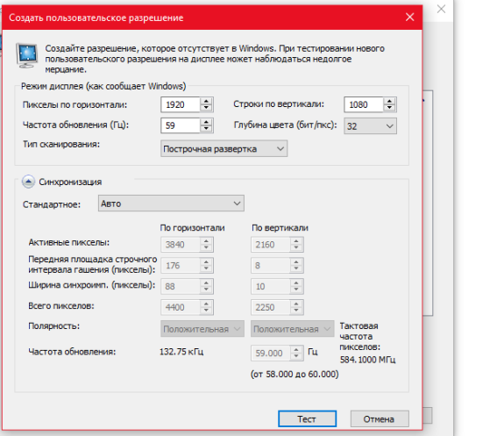Open horizontal Полярность dropdown
This screenshot has height=436, width=504.
202,329
